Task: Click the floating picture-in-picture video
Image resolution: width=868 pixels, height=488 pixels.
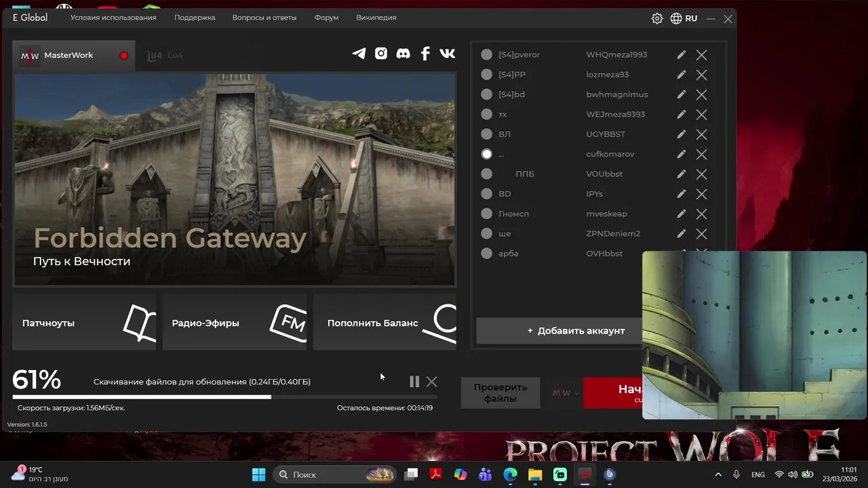Action: point(754,335)
